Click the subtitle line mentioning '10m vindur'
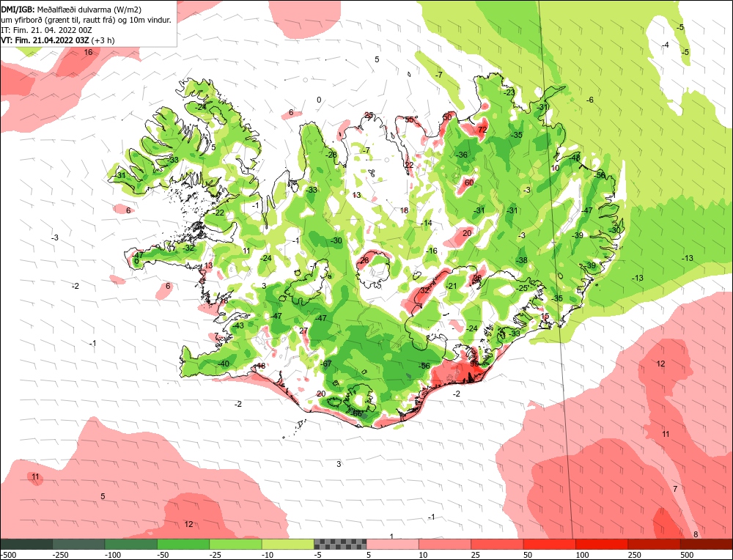Screen dimensions: 733x560 coord(86,20)
